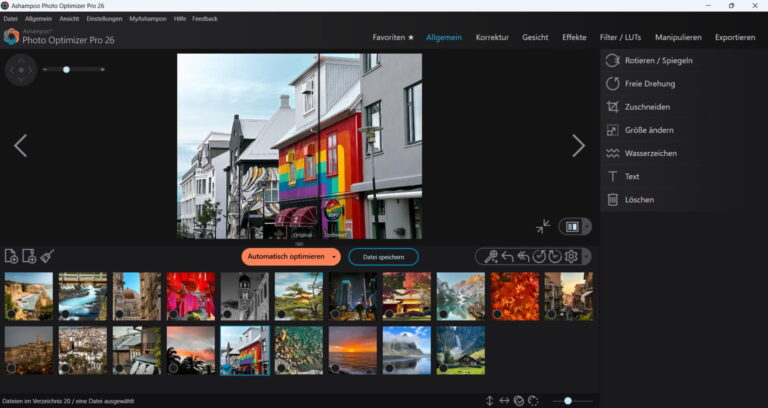Image resolution: width=768 pixels, height=408 pixels.
Task: Switch to the Favoriten tab
Action: pyautogui.click(x=393, y=37)
